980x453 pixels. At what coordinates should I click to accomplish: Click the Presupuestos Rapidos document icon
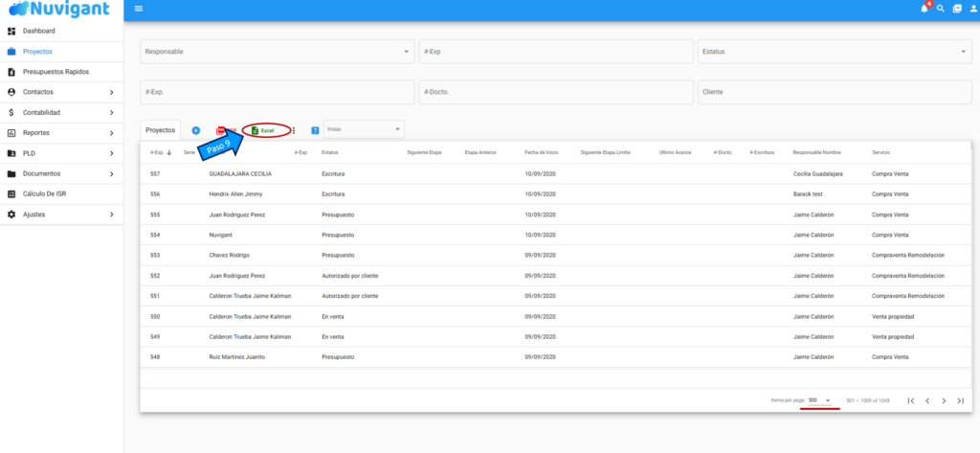pos(11,72)
